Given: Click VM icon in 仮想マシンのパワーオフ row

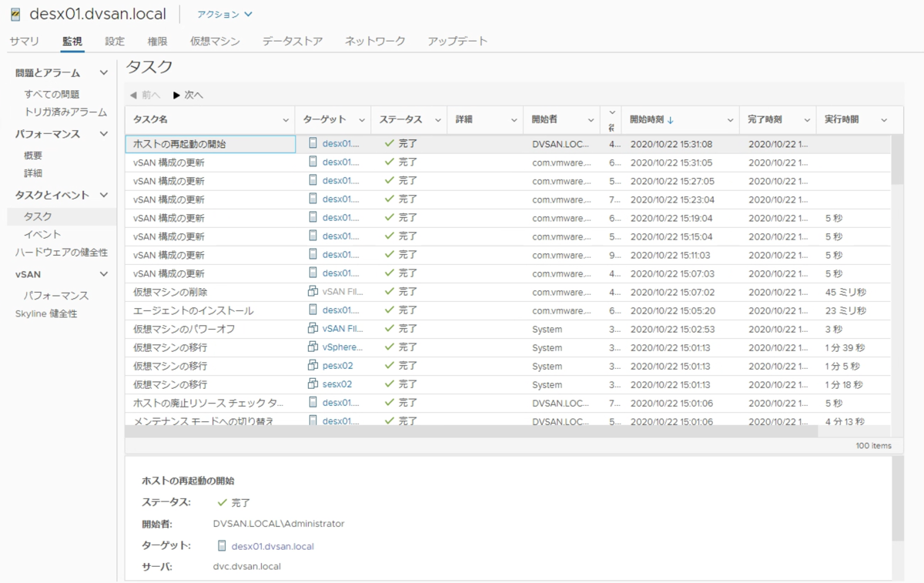Looking at the screenshot, I should [313, 328].
